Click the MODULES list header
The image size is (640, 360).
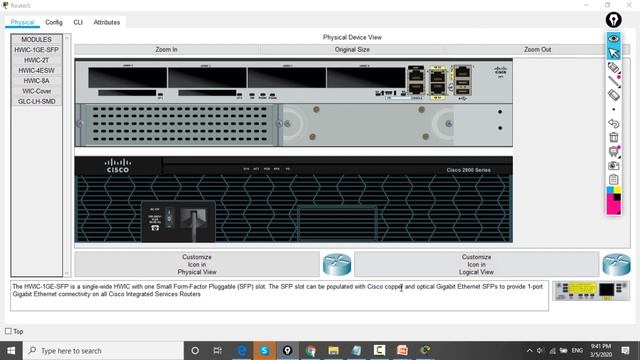click(x=36, y=39)
